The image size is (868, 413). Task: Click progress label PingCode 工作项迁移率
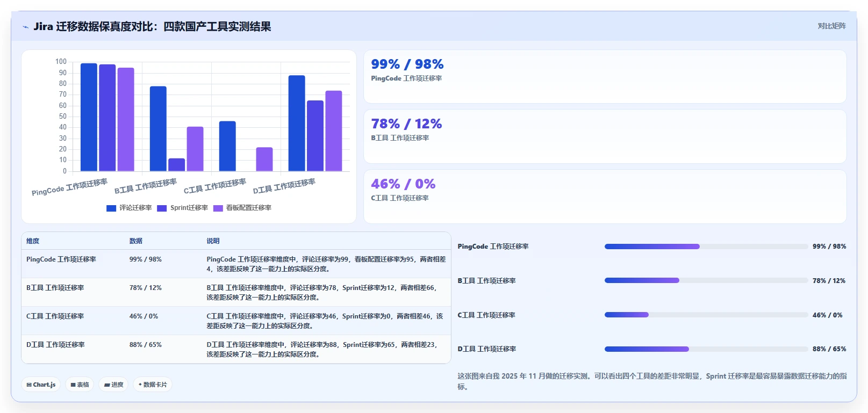pos(493,247)
